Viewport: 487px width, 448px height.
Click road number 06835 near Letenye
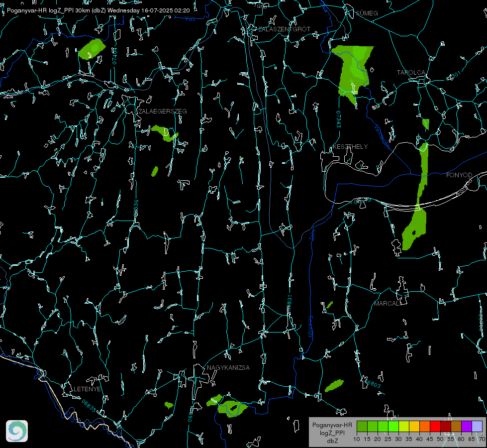[89, 406]
